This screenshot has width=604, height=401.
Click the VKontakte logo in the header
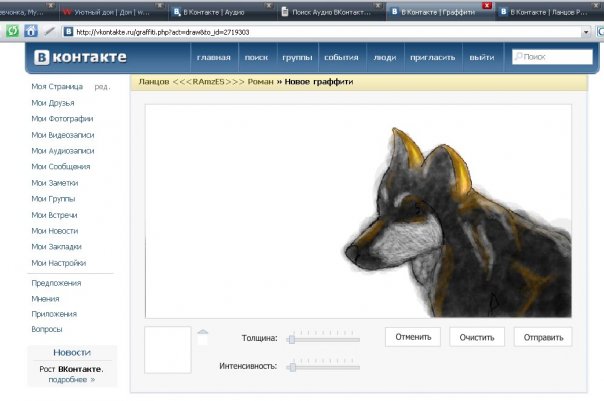point(77,57)
